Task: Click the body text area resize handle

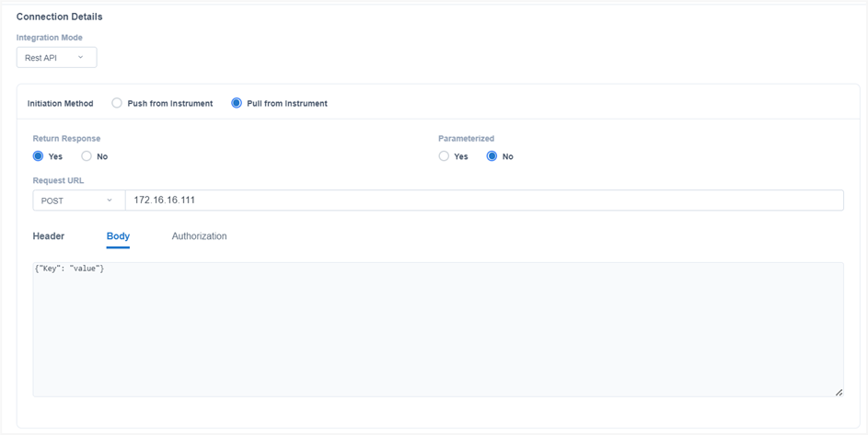Action: click(839, 392)
